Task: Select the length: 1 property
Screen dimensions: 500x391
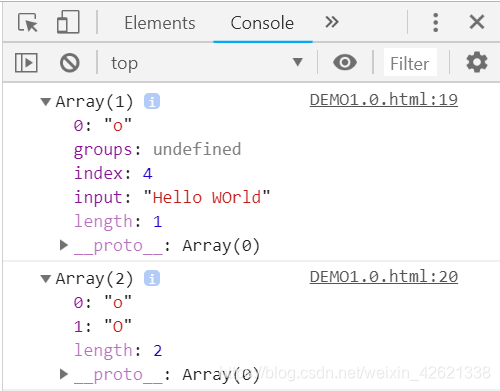Action: coord(118,222)
